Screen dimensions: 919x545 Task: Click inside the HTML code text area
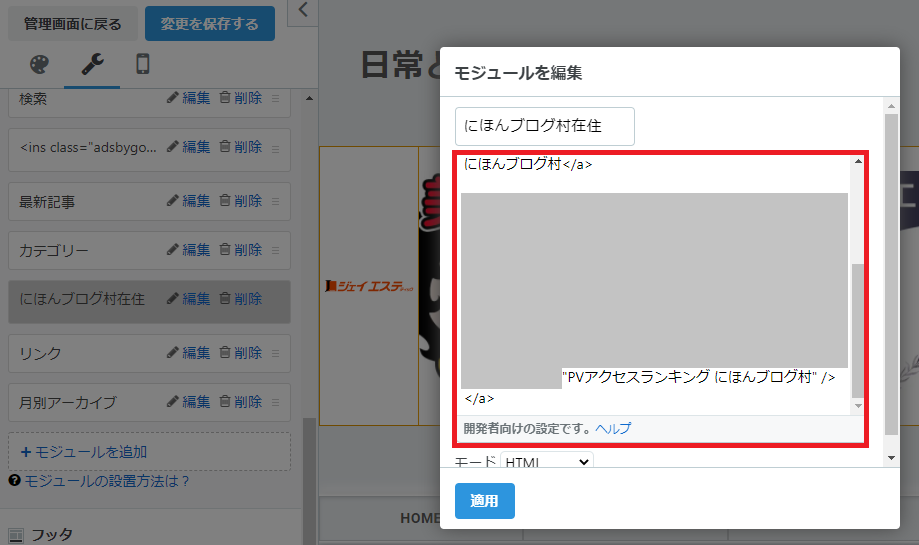pyautogui.click(x=655, y=285)
